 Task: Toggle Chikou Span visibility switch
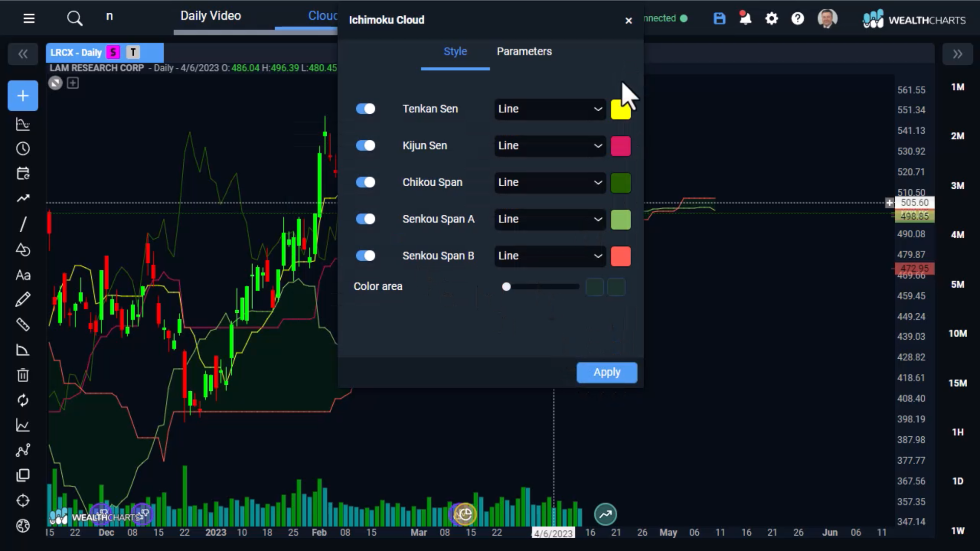pyautogui.click(x=365, y=182)
